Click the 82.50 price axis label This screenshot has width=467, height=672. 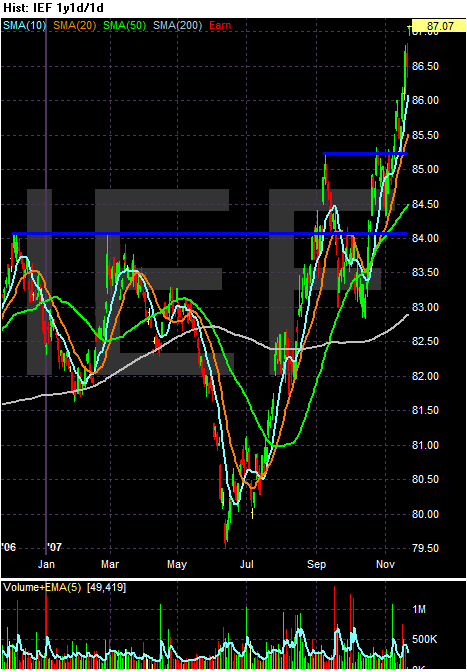tap(425, 342)
